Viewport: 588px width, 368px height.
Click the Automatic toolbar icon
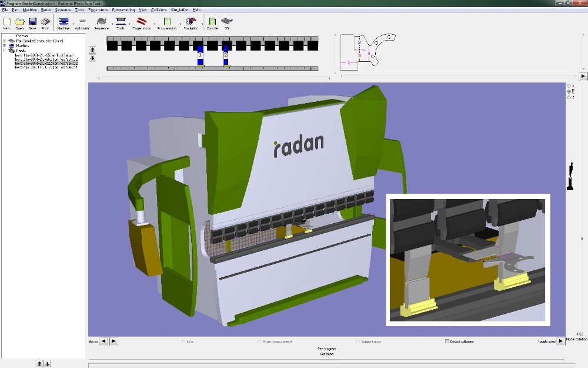tap(82, 22)
